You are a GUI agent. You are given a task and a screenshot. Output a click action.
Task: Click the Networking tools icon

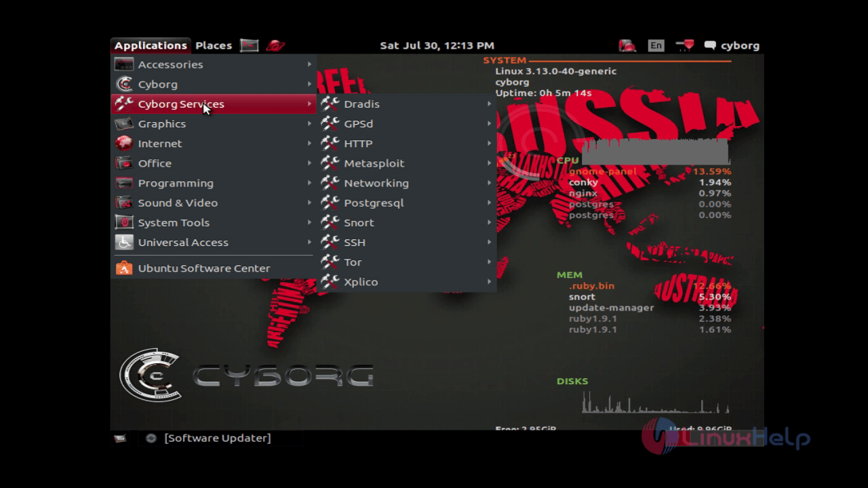pyautogui.click(x=330, y=182)
